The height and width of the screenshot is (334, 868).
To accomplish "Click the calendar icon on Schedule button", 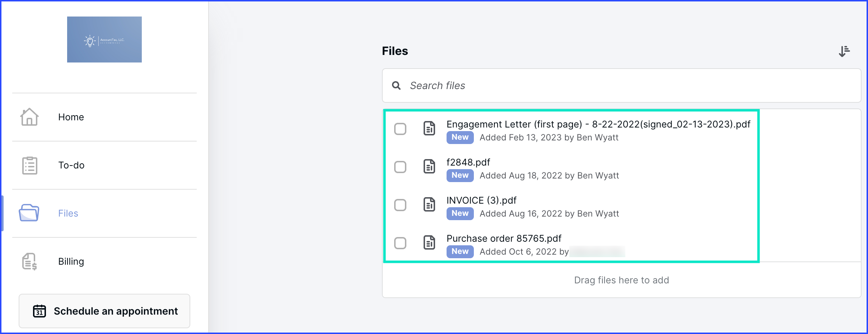I will [x=39, y=311].
